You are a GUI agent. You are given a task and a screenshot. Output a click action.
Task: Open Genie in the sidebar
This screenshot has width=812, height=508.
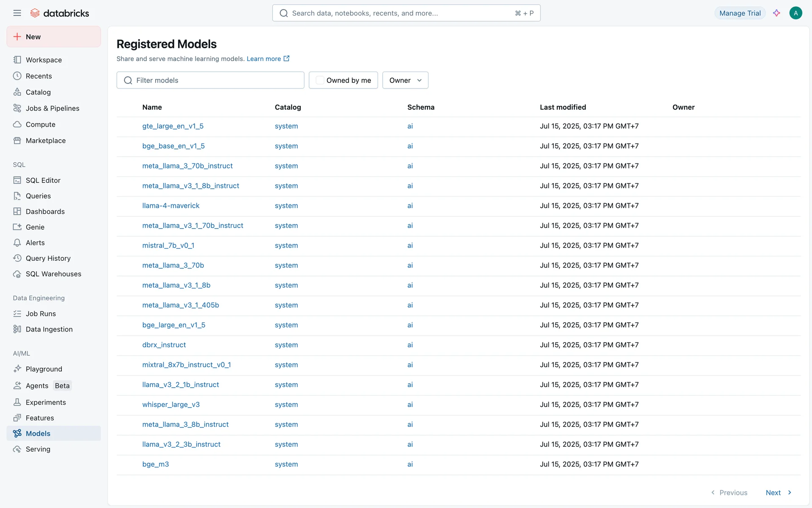tap(35, 227)
